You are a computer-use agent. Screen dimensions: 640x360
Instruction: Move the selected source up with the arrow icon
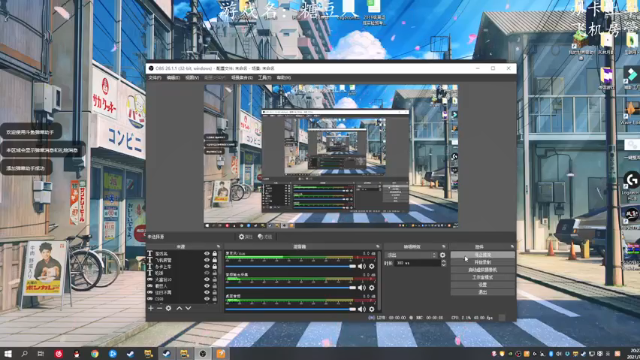click(x=179, y=308)
